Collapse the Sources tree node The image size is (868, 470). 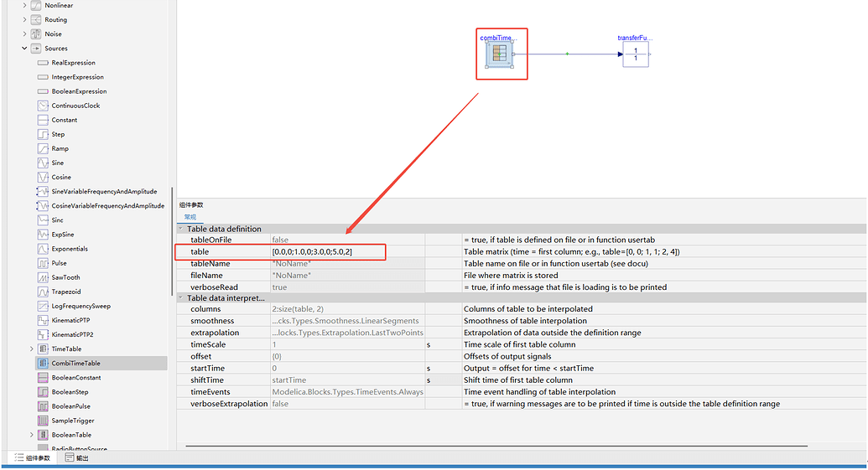click(24, 49)
